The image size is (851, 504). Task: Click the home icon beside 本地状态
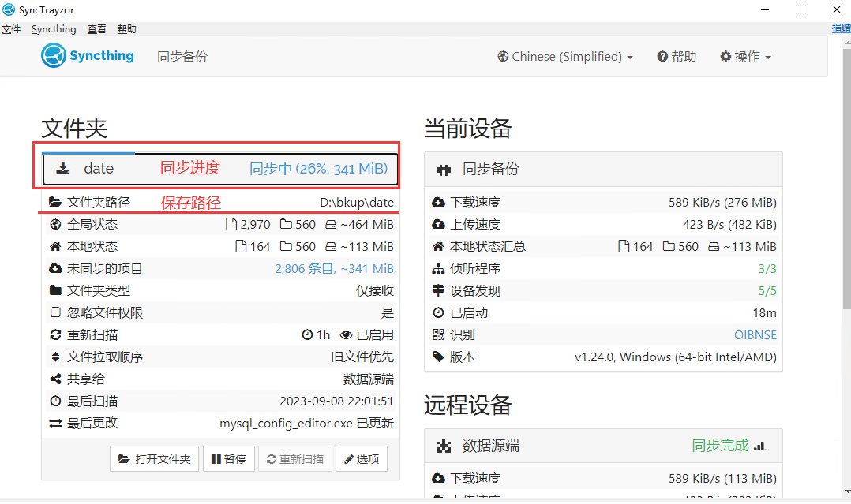tap(55, 246)
